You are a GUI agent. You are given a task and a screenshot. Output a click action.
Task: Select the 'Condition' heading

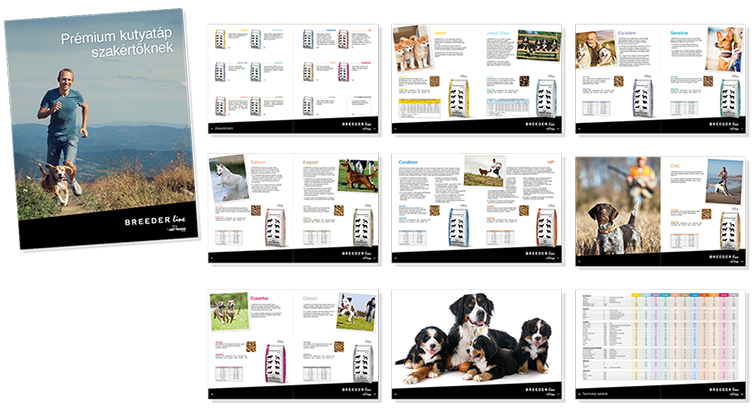[408, 162]
